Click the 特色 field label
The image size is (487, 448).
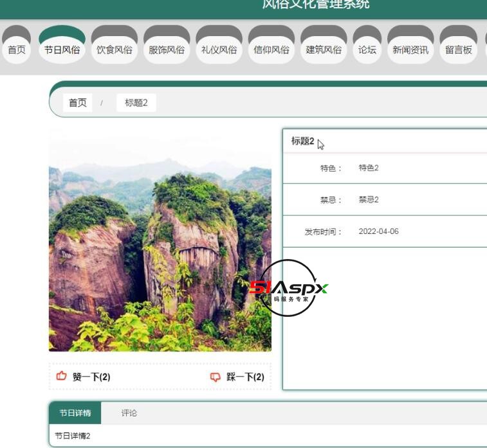tap(331, 168)
